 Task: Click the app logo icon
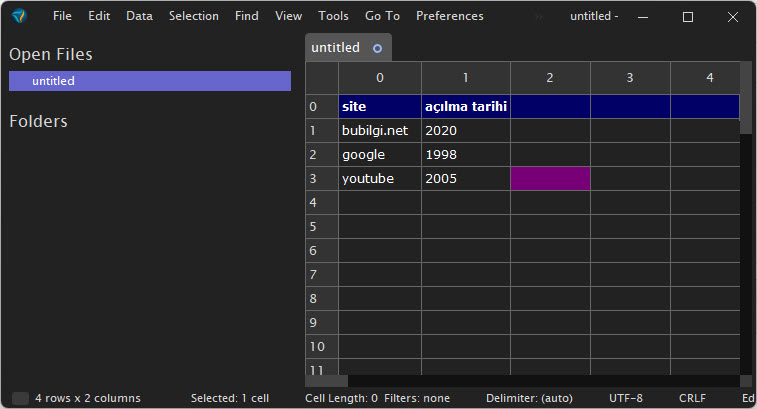tap(19, 16)
